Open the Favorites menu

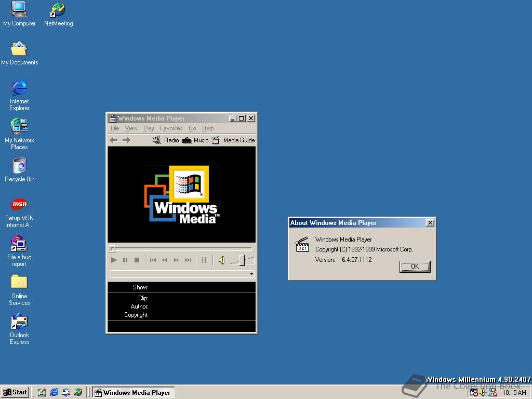coord(171,128)
